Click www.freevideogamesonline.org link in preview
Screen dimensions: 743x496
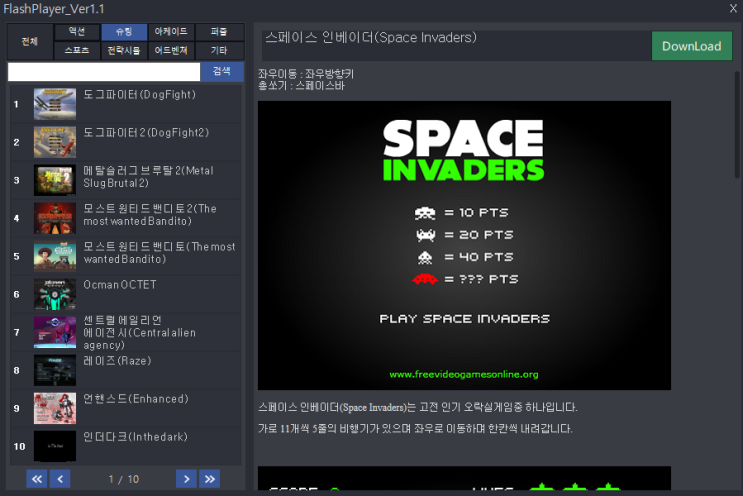click(464, 374)
